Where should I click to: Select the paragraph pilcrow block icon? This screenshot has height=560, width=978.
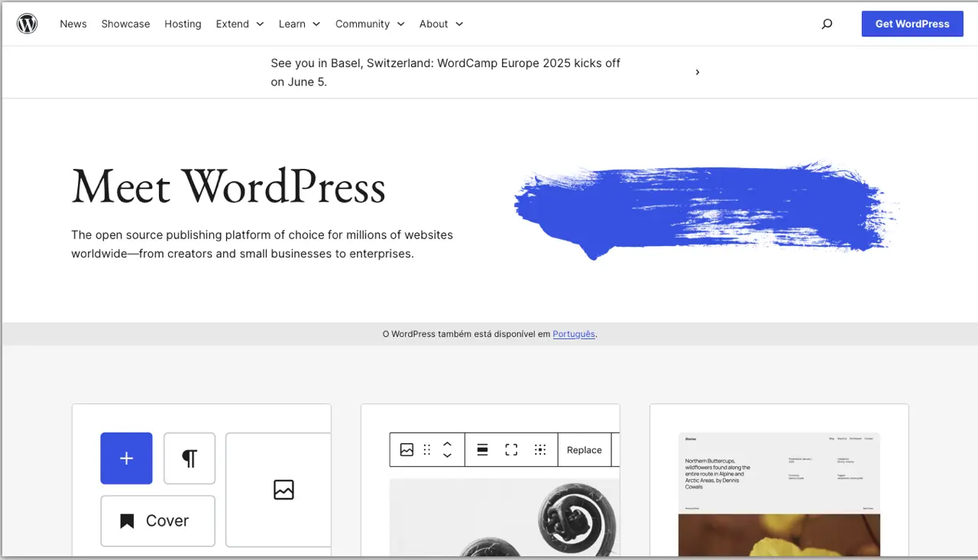tap(189, 458)
